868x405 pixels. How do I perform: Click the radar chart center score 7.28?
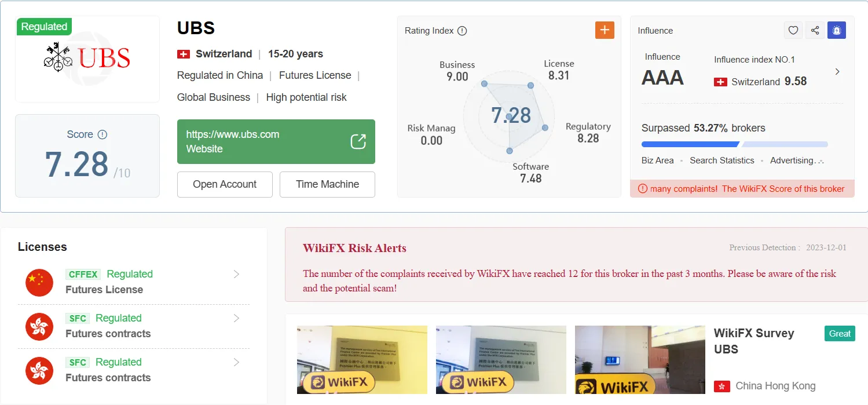511,115
